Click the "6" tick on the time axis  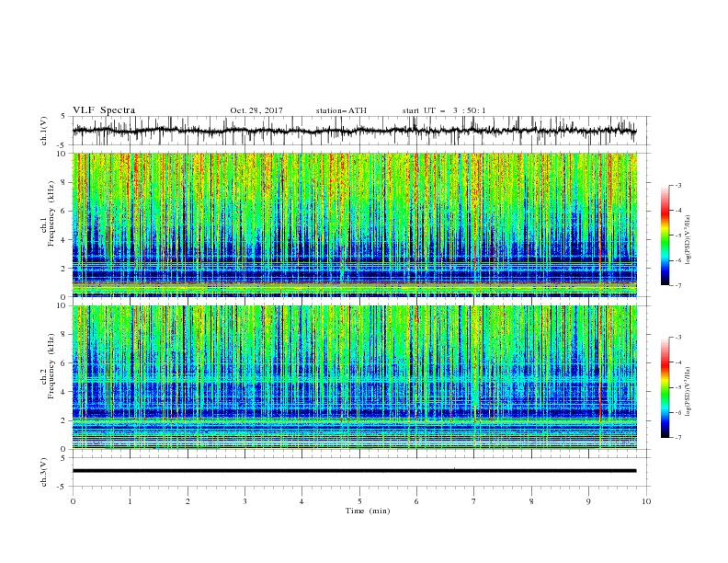pyautogui.click(x=416, y=501)
